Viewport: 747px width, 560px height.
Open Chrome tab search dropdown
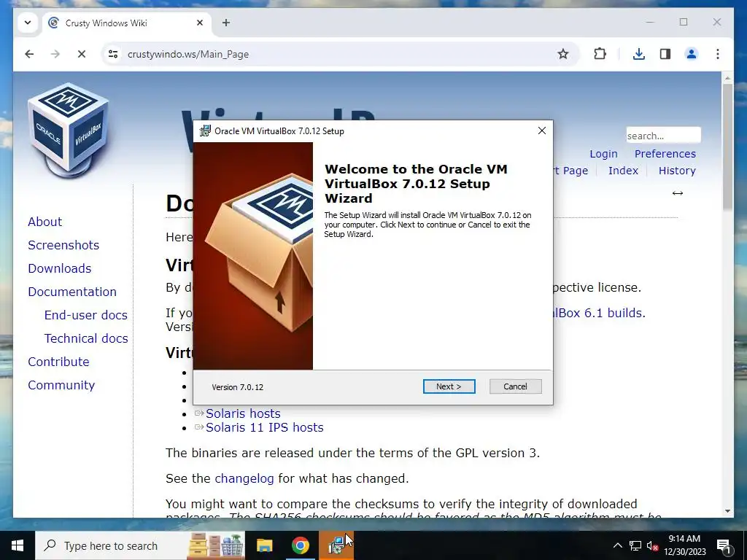[28, 23]
